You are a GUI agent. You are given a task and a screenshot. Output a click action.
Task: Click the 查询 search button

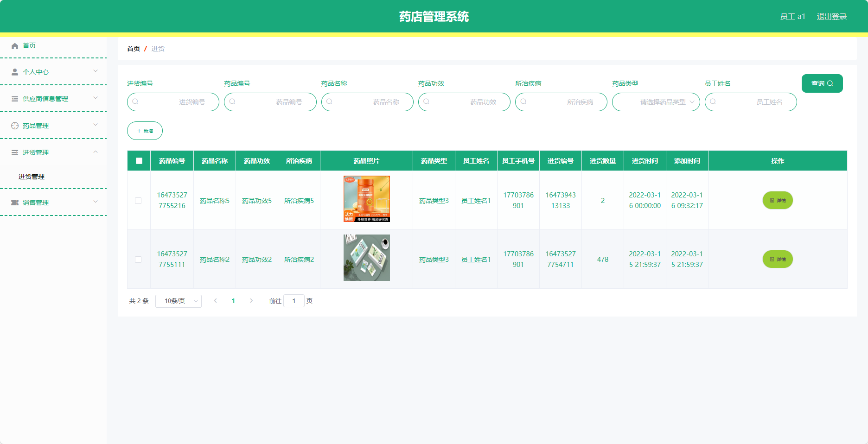[822, 83]
